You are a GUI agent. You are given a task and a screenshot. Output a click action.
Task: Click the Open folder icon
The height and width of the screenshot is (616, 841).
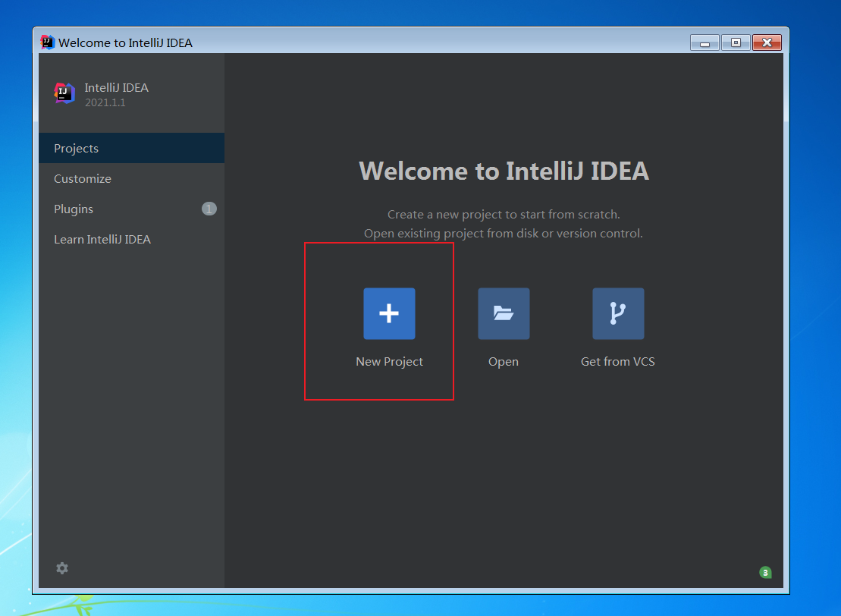pos(504,313)
